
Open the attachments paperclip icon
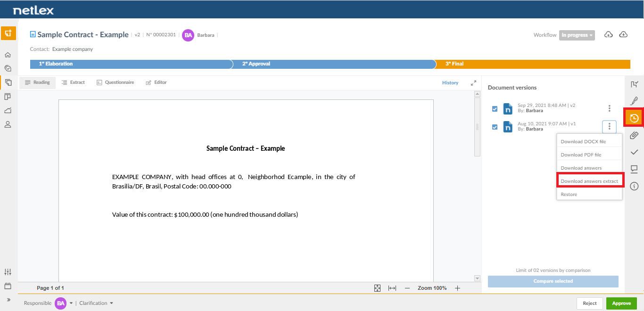634,135
